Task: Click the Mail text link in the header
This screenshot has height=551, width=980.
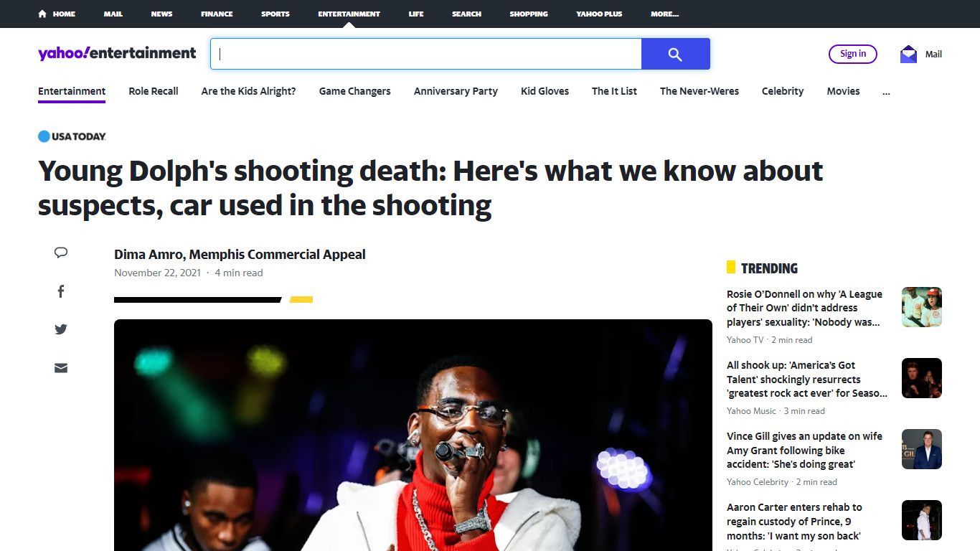Action: pos(933,54)
